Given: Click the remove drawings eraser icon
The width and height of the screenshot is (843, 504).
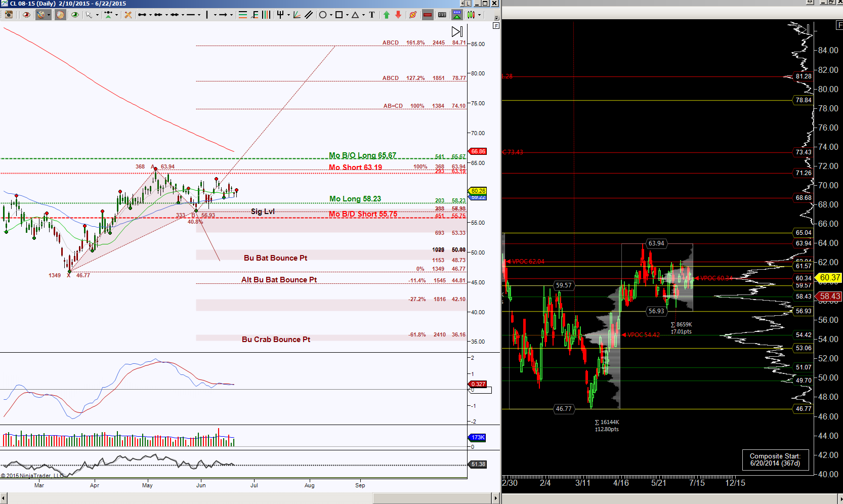Looking at the screenshot, I should 413,15.
